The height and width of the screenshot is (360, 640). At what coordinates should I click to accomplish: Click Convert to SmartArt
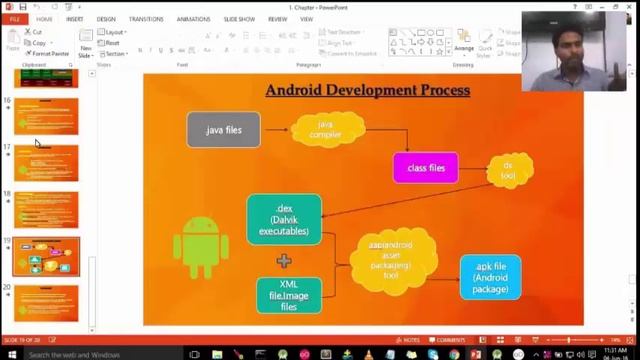(x=348, y=53)
